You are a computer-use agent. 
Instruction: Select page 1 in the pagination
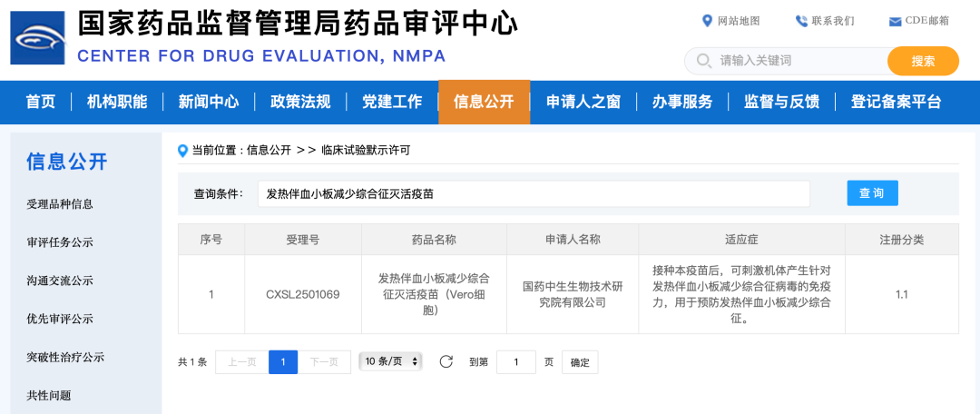[283, 362]
